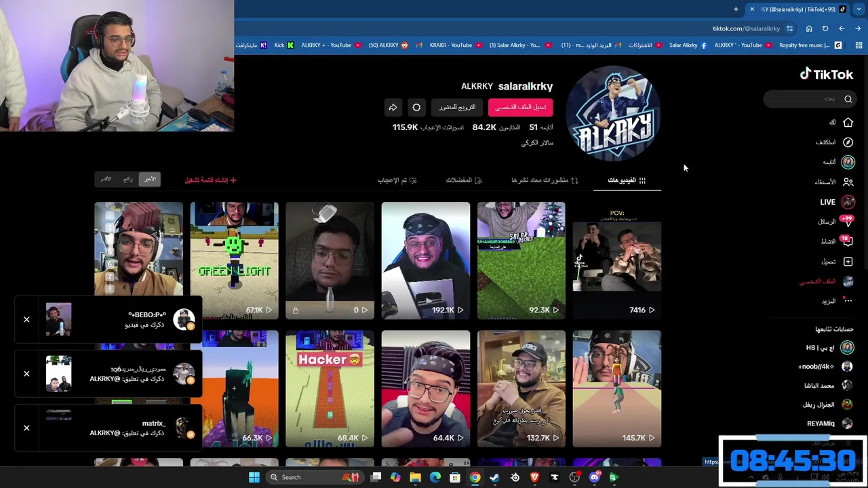
Task: Open the browser apps grid icon
Action: coord(859,45)
